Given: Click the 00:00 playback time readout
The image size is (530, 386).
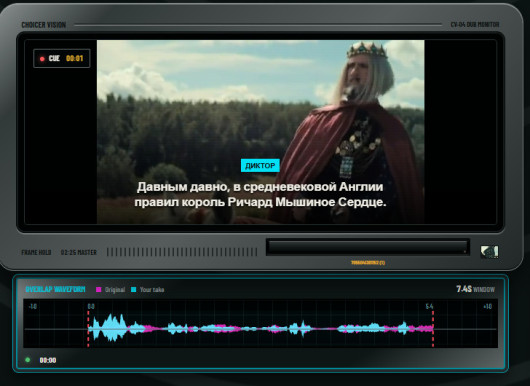Looking at the screenshot, I should pos(48,360).
